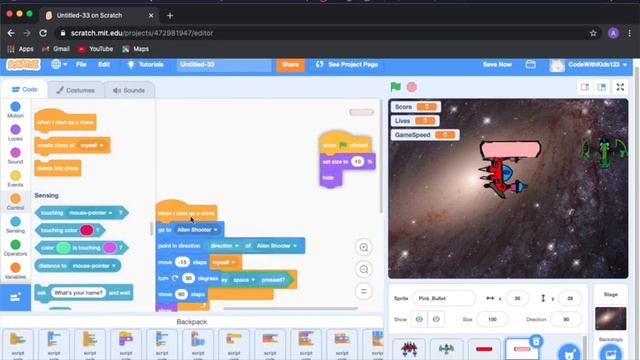
Task: Select the Stage backdrop thumbnail
Action: click(611, 318)
